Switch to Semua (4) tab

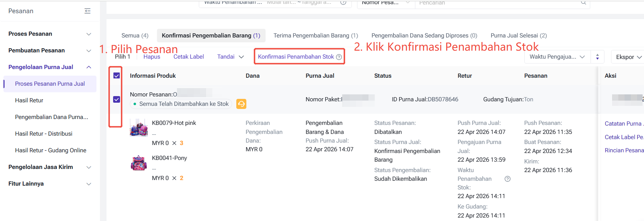135,35
